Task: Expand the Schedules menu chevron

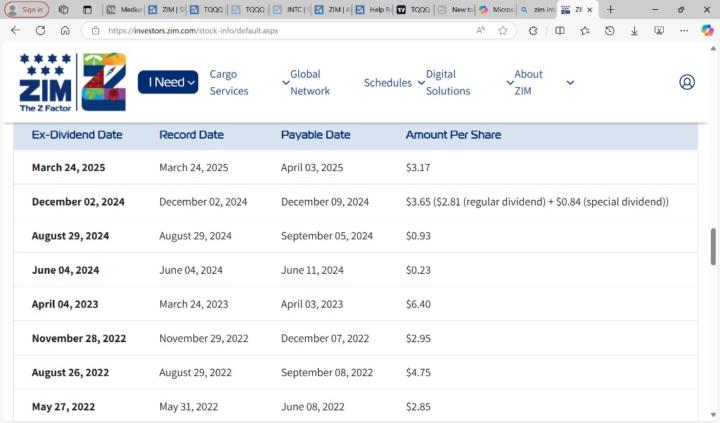Action: [419, 83]
